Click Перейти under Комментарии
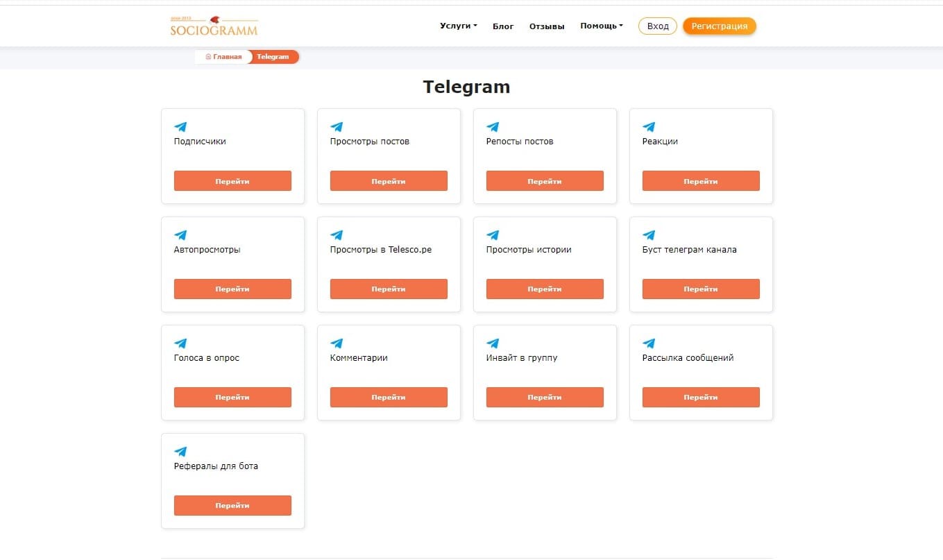The image size is (943, 560). tap(389, 398)
